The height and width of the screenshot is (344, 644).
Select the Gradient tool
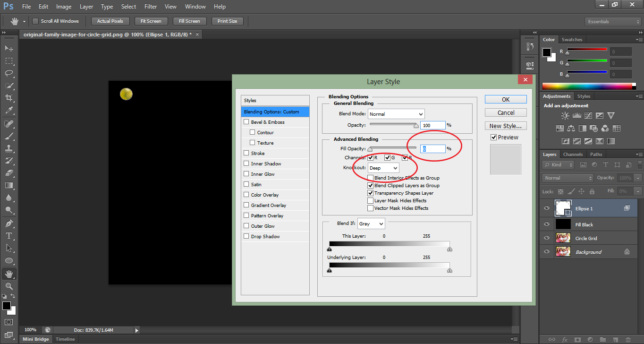(x=8, y=186)
